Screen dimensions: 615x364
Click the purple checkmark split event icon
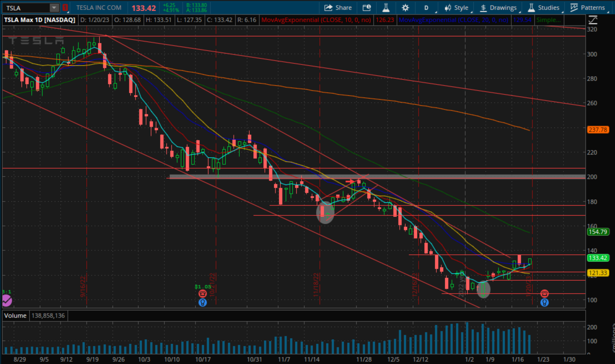[x=7, y=301]
